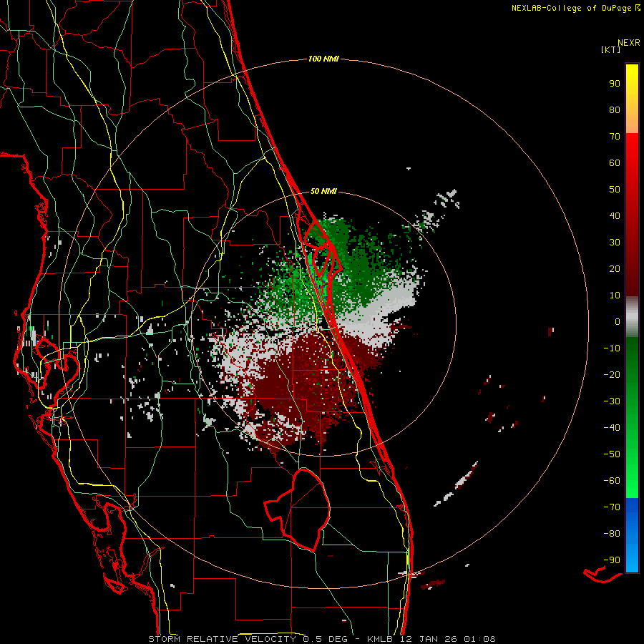This screenshot has width=644, height=644.
Task: Click the -30 value on velocity scale
Action: point(612,401)
